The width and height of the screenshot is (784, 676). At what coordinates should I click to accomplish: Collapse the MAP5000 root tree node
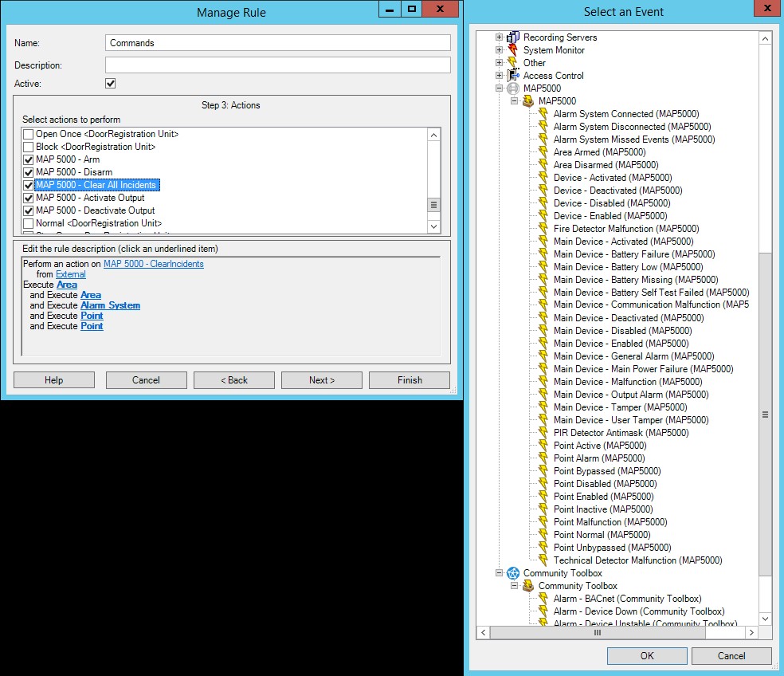point(500,88)
